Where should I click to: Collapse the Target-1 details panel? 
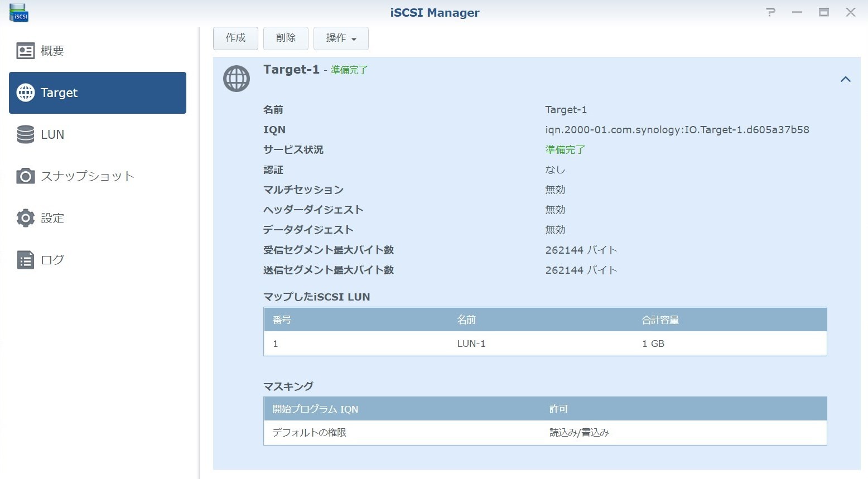pos(845,79)
